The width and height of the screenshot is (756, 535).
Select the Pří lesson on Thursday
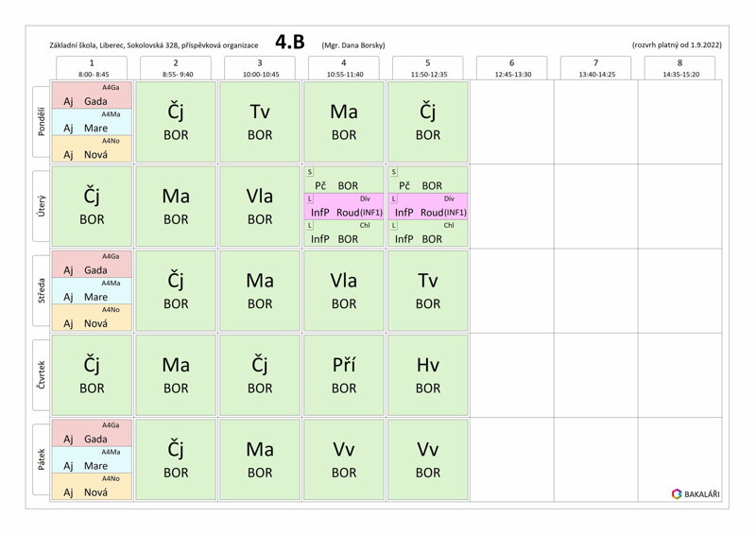pyautogui.click(x=344, y=375)
